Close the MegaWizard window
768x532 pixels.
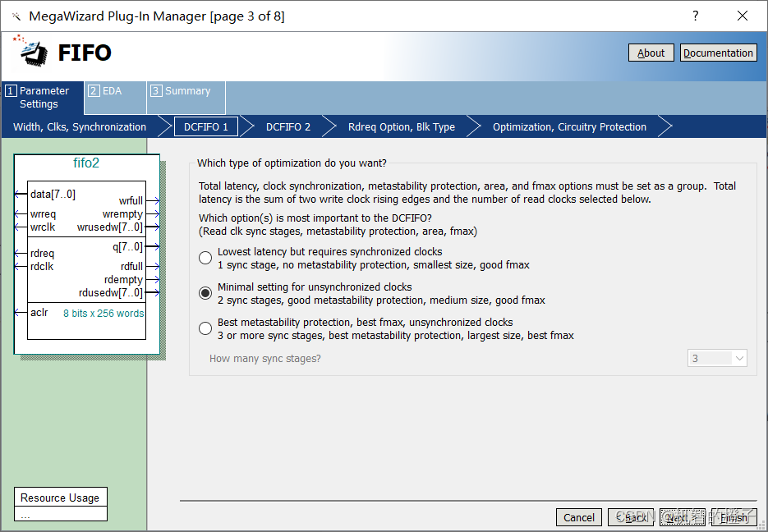point(742,16)
